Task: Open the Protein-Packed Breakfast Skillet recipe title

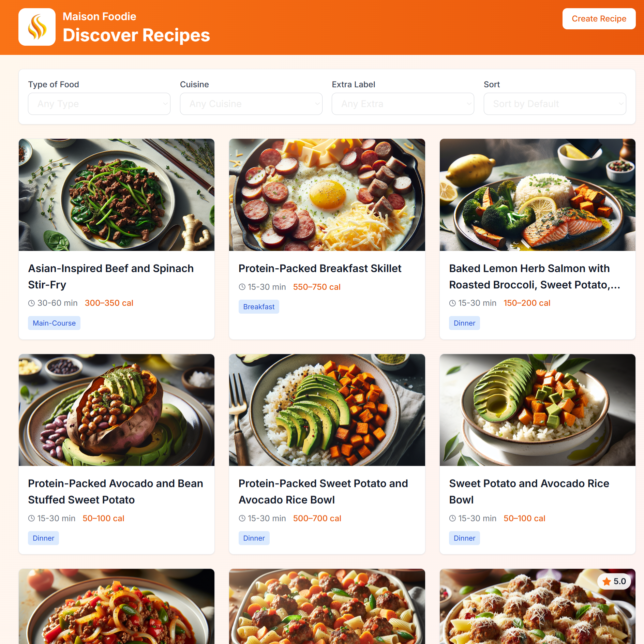Action: tap(320, 268)
